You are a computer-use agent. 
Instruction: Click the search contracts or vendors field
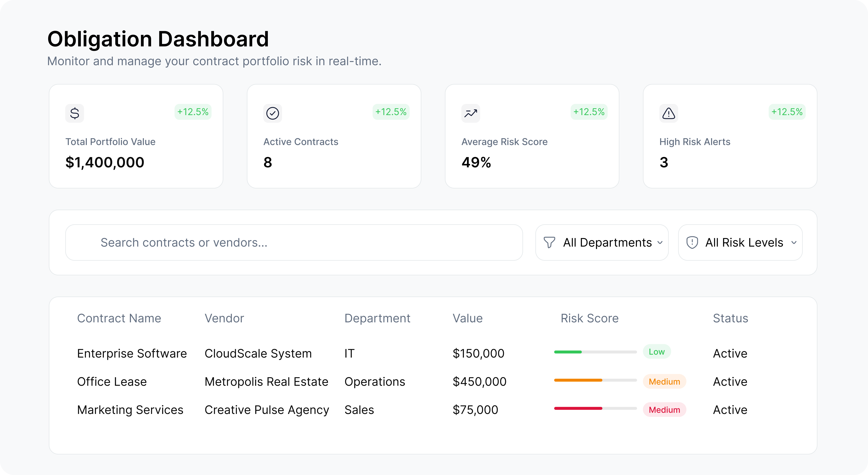click(293, 242)
